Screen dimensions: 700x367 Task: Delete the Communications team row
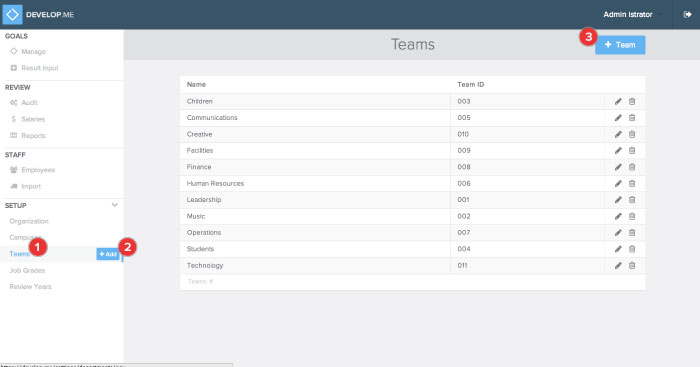click(x=632, y=118)
